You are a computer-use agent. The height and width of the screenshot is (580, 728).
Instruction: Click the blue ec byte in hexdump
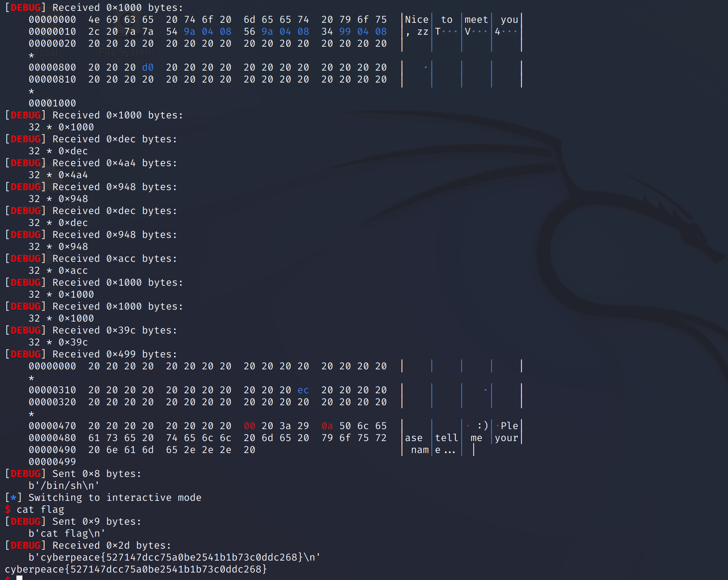point(303,390)
